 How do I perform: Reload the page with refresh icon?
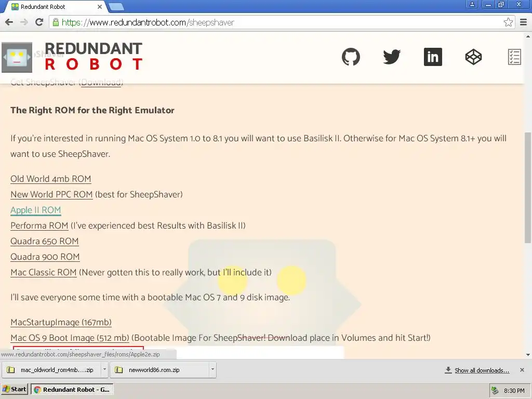click(x=39, y=22)
